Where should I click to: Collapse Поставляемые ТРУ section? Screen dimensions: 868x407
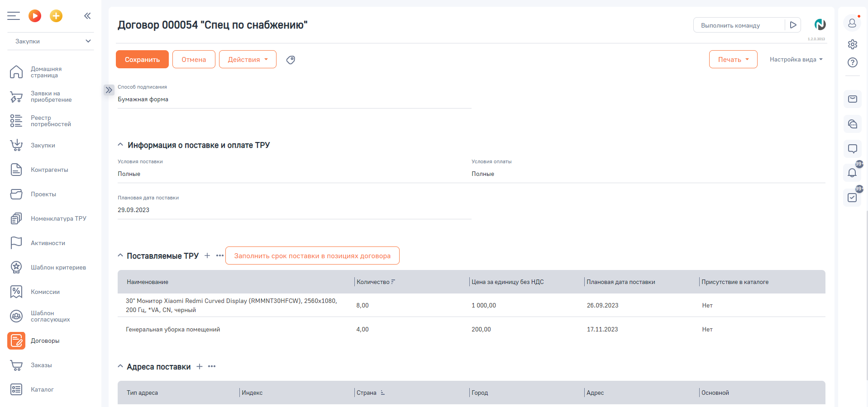(120, 256)
